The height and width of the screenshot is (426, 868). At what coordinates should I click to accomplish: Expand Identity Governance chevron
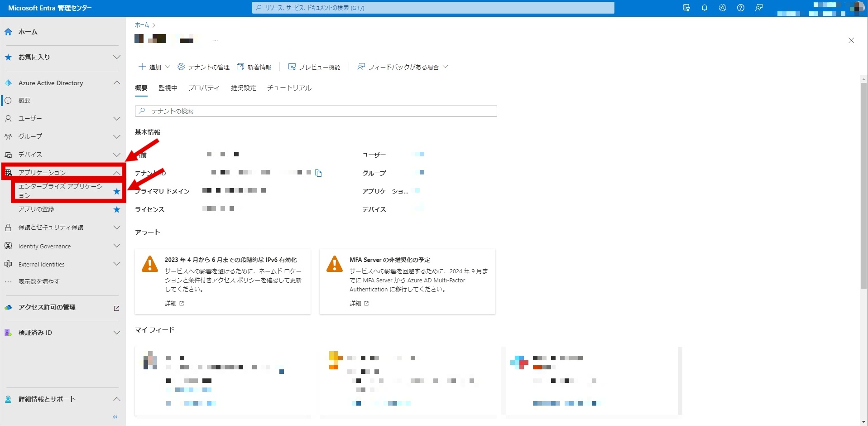pos(117,246)
